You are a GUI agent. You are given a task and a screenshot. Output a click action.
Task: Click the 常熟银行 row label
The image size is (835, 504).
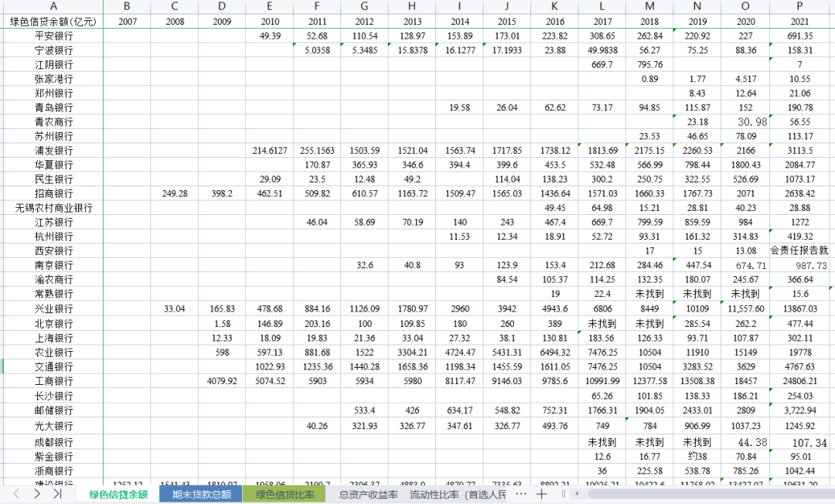[x=53, y=295]
